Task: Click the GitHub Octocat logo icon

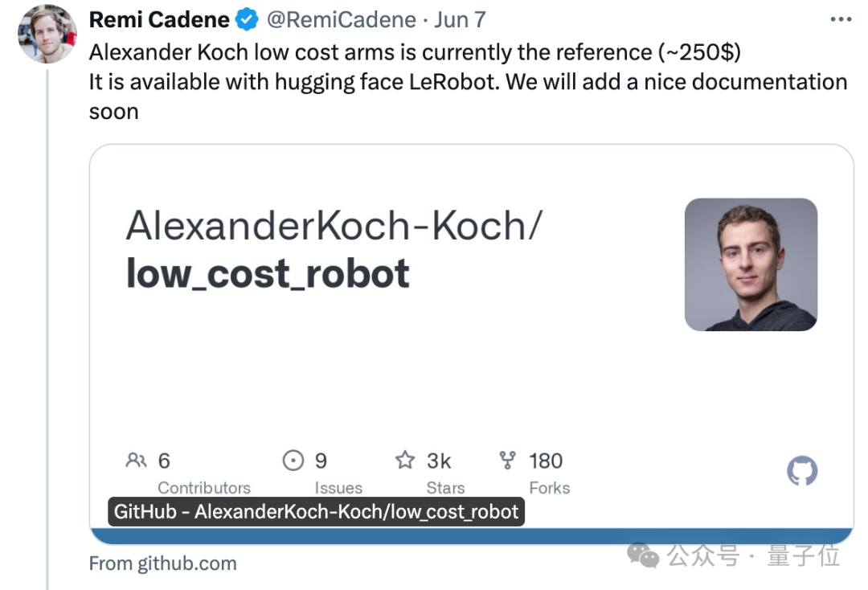Action: coord(802,471)
